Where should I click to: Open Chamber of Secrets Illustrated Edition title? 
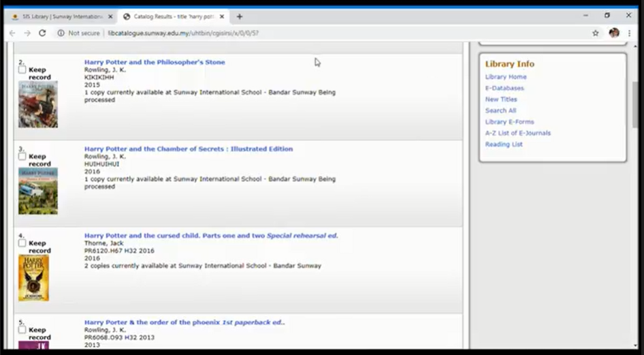[x=189, y=149]
